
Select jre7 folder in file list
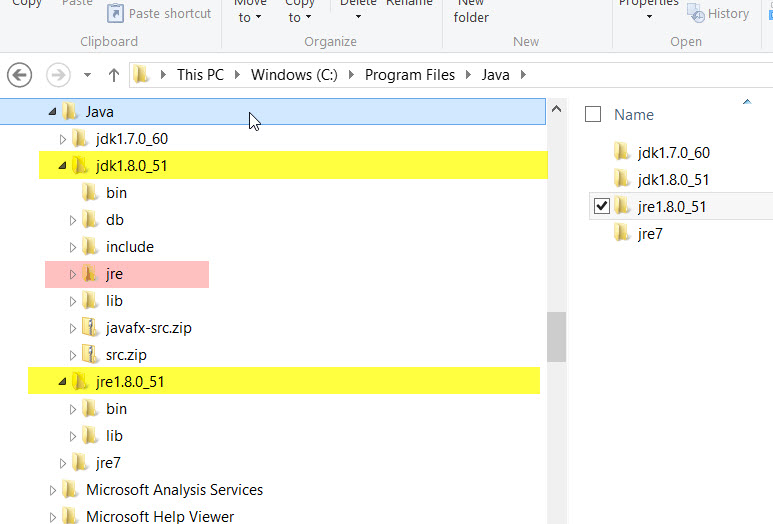point(650,234)
